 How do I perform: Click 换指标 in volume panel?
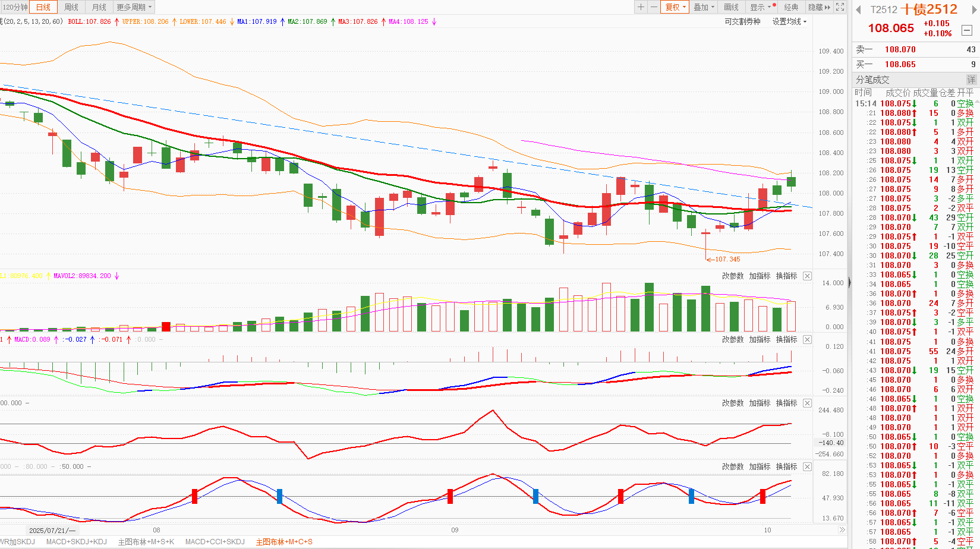[x=786, y=276]
